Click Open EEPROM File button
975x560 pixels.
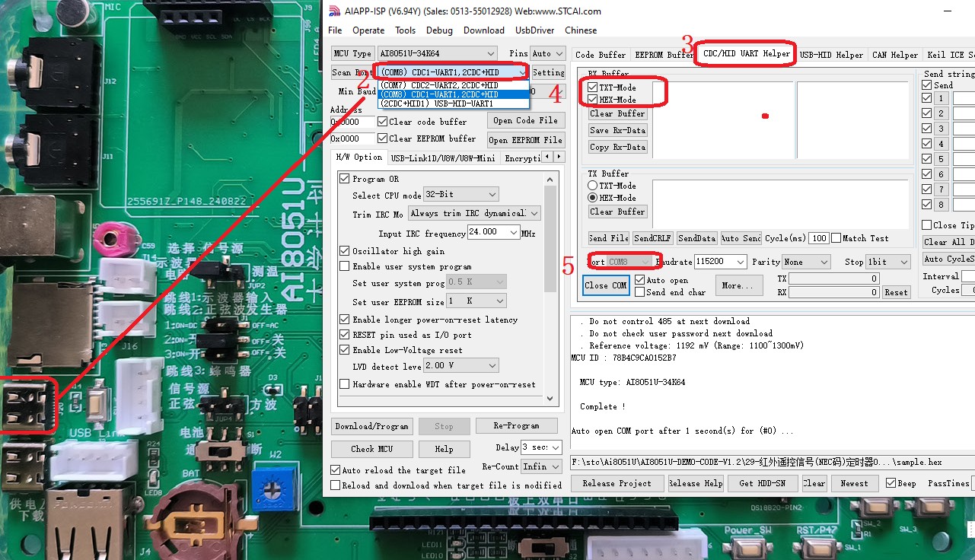[525, 140]
